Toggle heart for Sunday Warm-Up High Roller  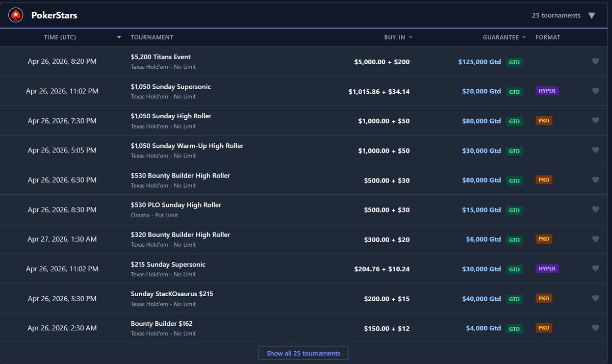point(595,150)
